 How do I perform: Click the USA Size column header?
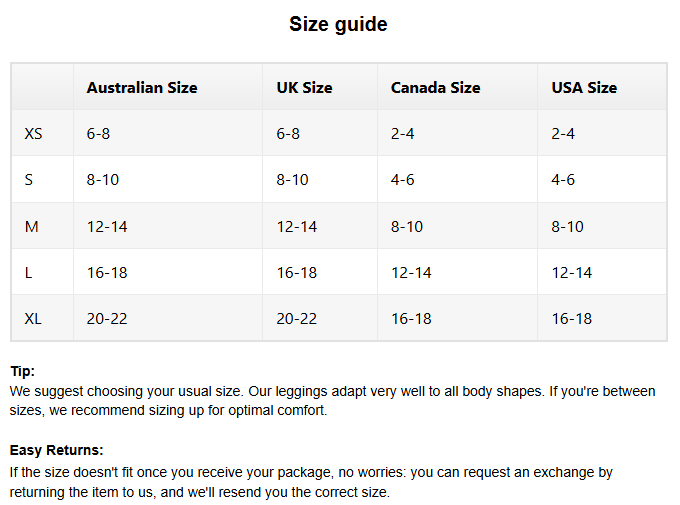(584, 88)
